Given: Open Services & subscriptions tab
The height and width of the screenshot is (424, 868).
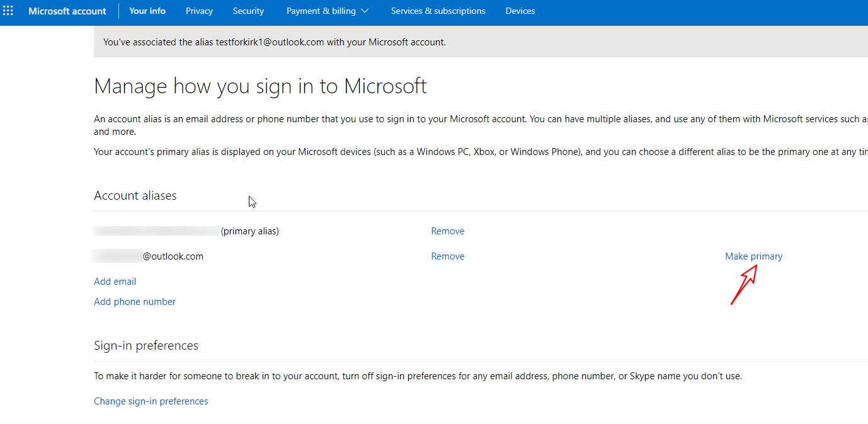Looking at the screenshot, I should [x=438, y=11].
